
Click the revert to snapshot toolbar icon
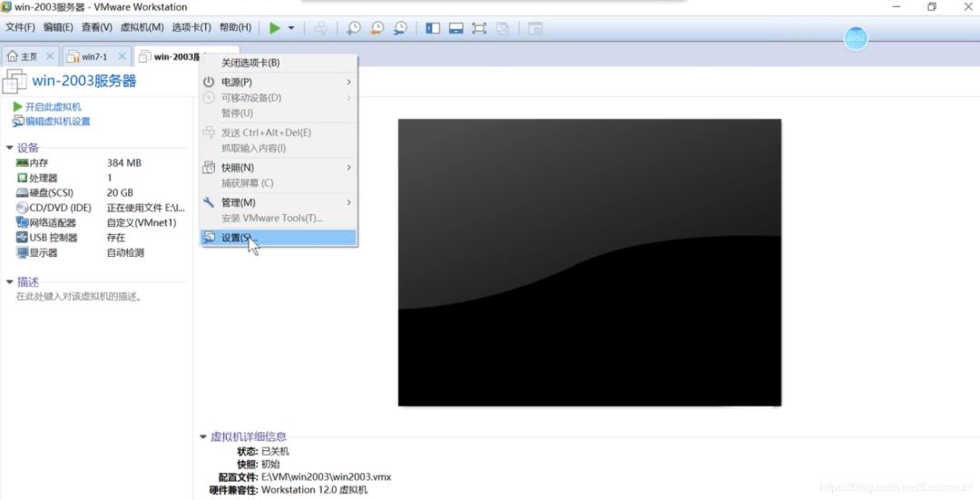tap(377, 28)
